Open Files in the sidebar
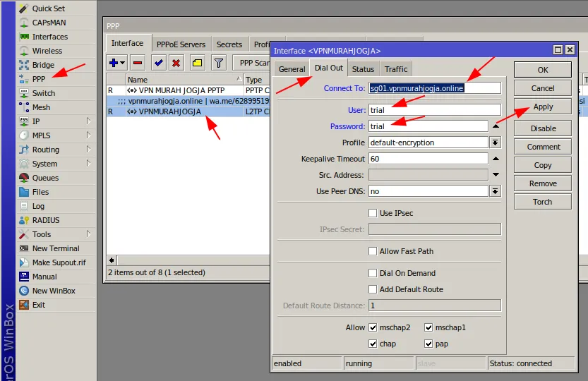The image size is (588, 381). click(40, 192)
